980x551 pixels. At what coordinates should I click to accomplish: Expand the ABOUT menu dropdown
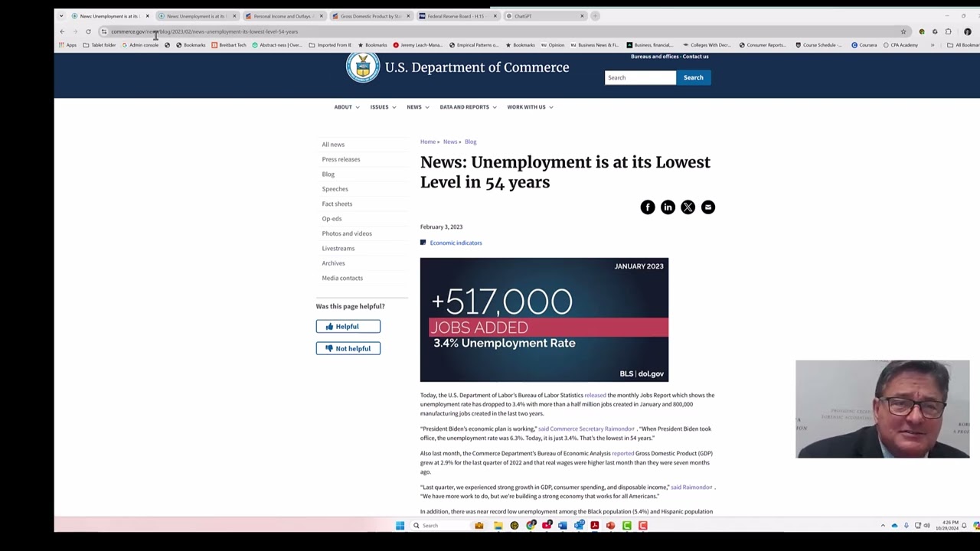click(x=346, y=107)
